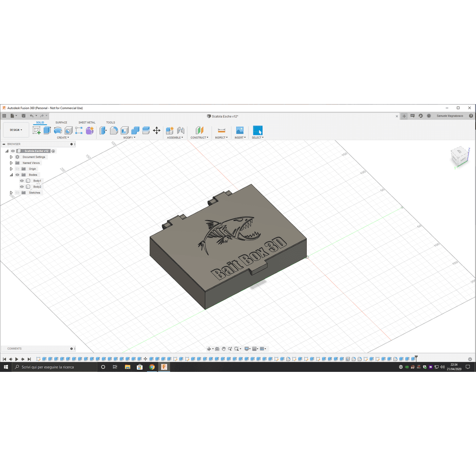
Task: Select the Offset Face tool
Action: click(x=146, y=131)
